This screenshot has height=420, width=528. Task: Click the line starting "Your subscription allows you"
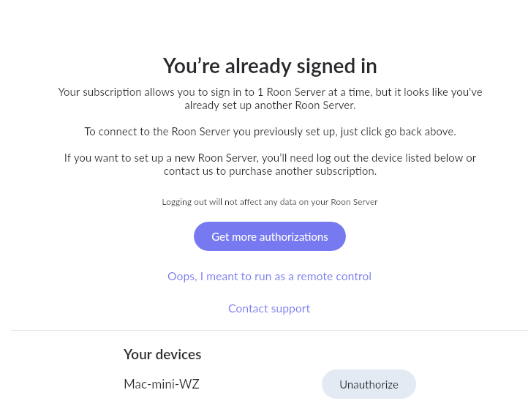(270, 92)
